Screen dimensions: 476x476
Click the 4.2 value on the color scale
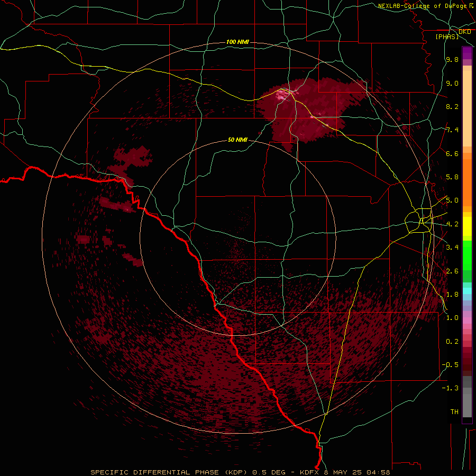[452, 224]
